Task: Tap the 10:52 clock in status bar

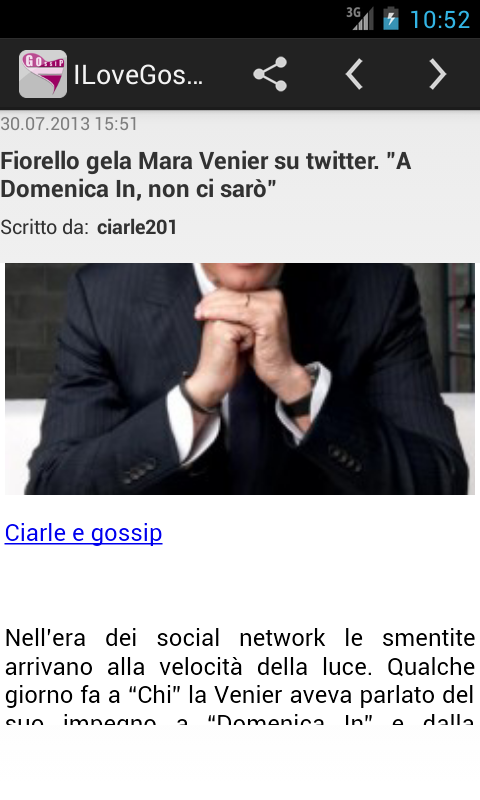Action: [x=440, y=19]
